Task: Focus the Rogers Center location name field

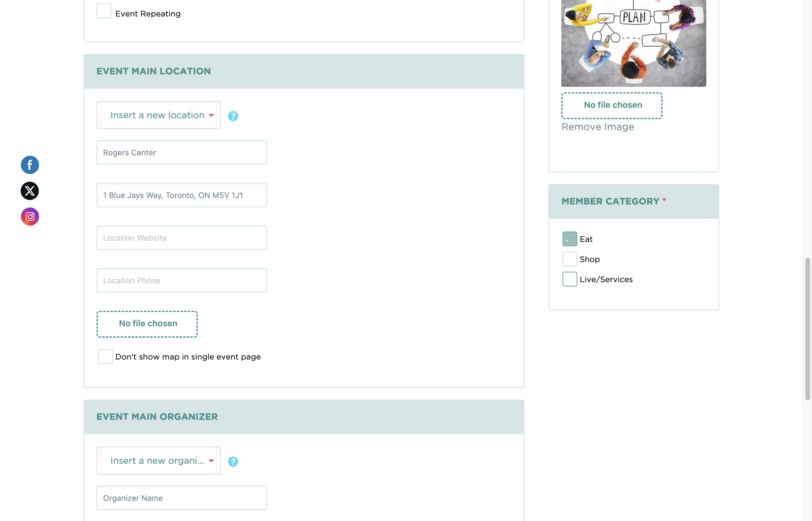Action: (x=182, y=153)
